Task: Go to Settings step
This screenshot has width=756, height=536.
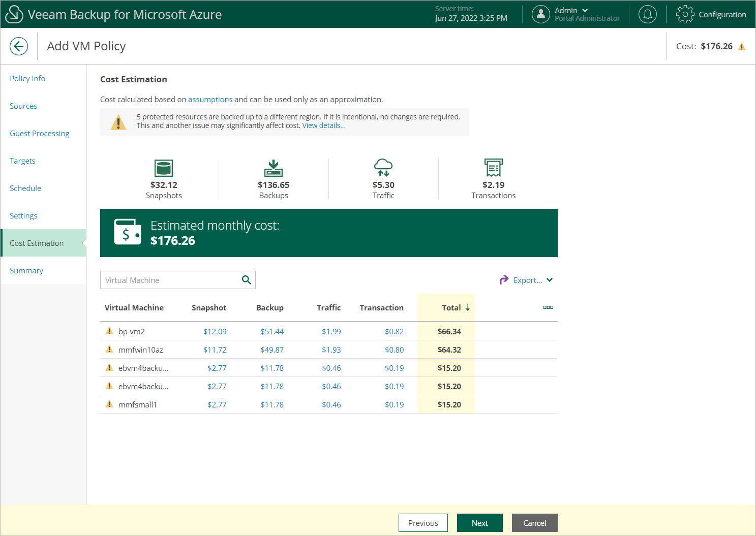Action: tap(23, 215)
